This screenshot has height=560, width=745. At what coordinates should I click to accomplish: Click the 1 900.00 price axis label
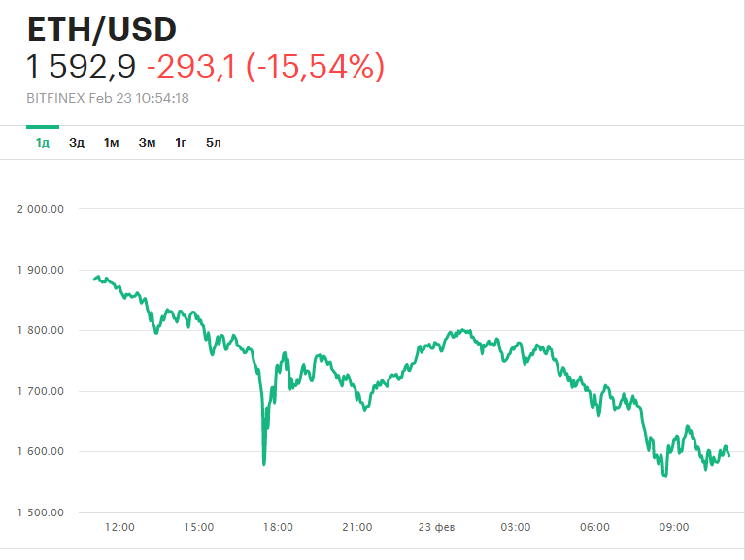[x=41, y=270]
